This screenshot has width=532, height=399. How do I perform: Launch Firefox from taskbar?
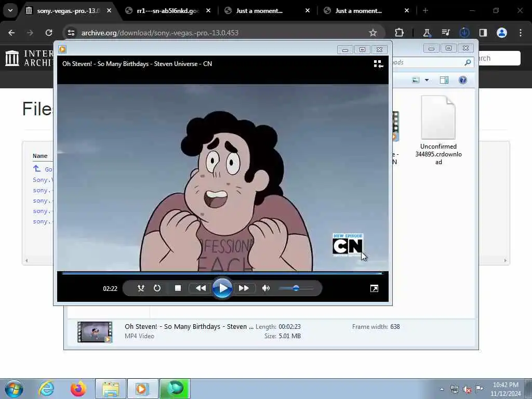78,389
